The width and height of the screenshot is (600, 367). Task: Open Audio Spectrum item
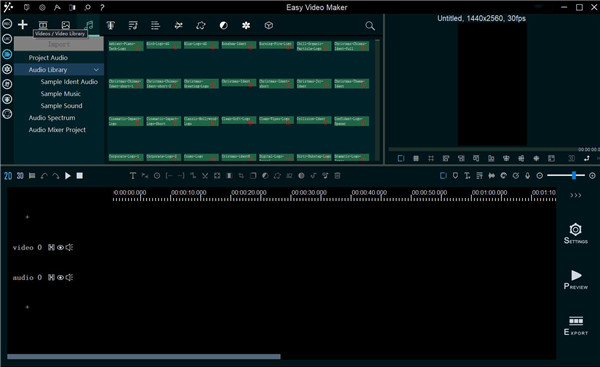click(52, 118)
